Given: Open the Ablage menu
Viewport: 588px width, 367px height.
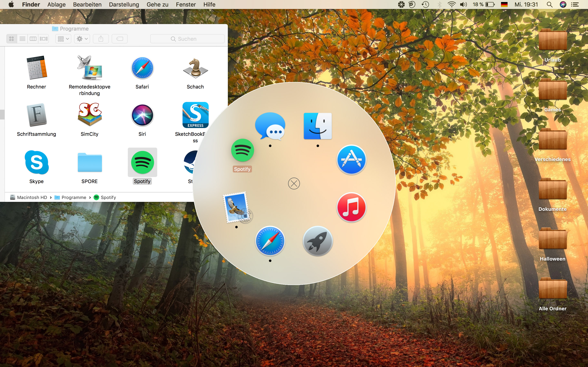Looking at the screenshot, I should 56,5.
